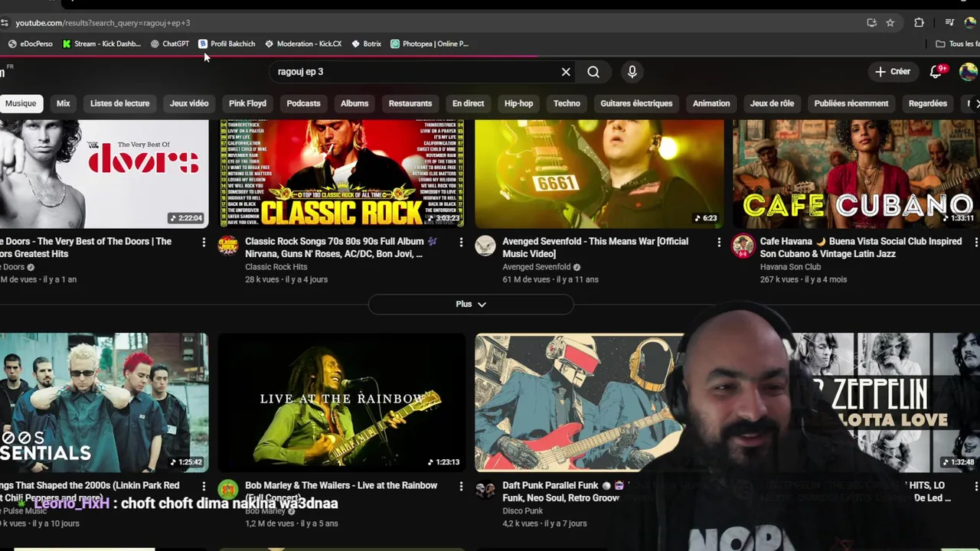The width and height of the screenshot is (980, 551).
Task: Clear the search text with the X icon
Action: point(566,71)
